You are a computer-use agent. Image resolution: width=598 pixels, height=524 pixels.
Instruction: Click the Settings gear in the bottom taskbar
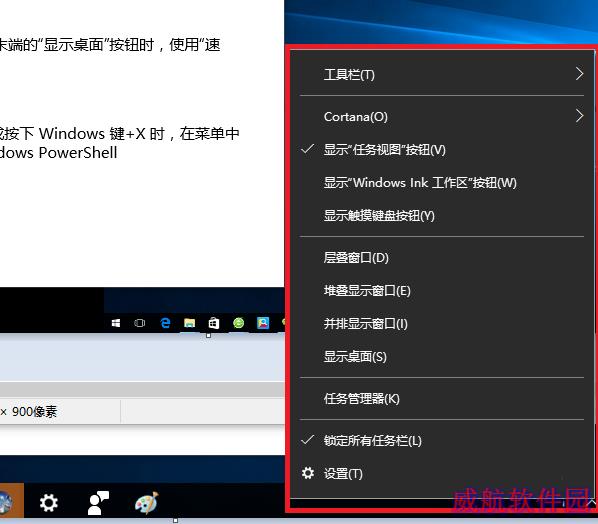tap(49, 503)
